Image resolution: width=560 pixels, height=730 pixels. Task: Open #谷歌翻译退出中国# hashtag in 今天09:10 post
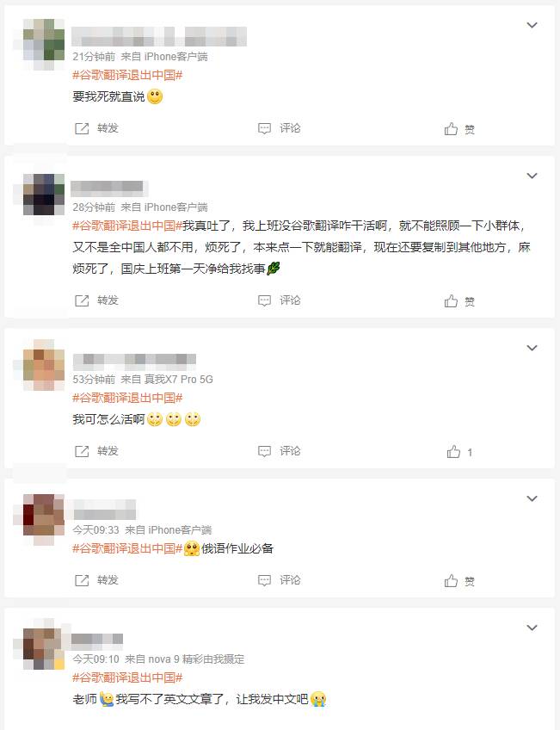point(127,677)
